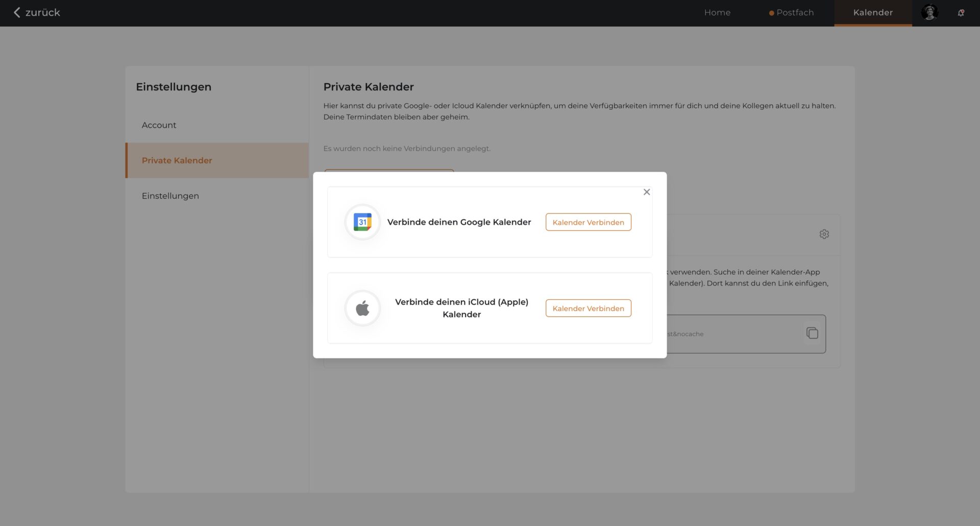Image resolution: width=980 pixels, height=526 pixels.
Task: Open Einstellungen item below Private Kalender
Action: [x=170, y=196]
